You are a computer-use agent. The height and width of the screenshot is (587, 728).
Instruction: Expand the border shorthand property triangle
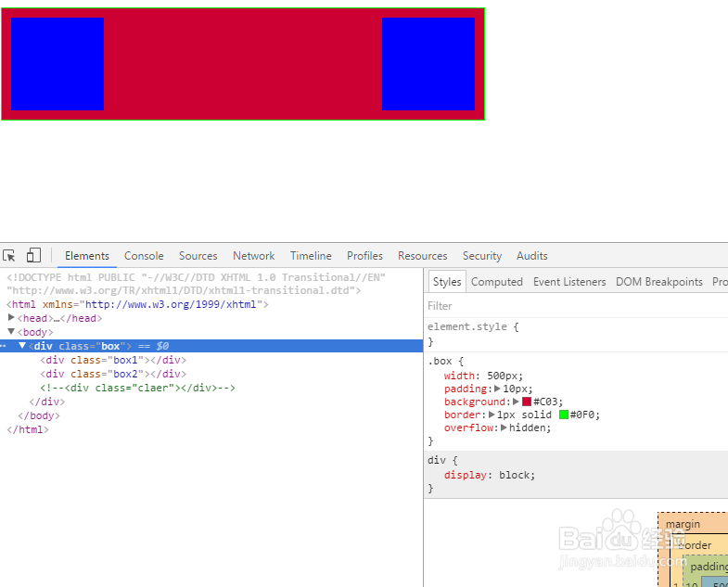[x=492, y=415]
